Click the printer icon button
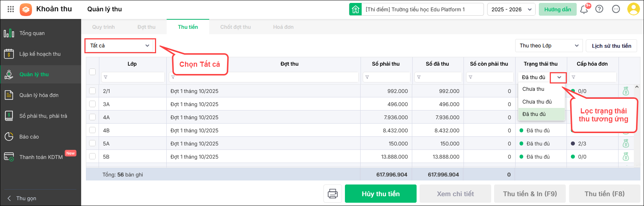The image size is (644, 206). coord(333,194)
